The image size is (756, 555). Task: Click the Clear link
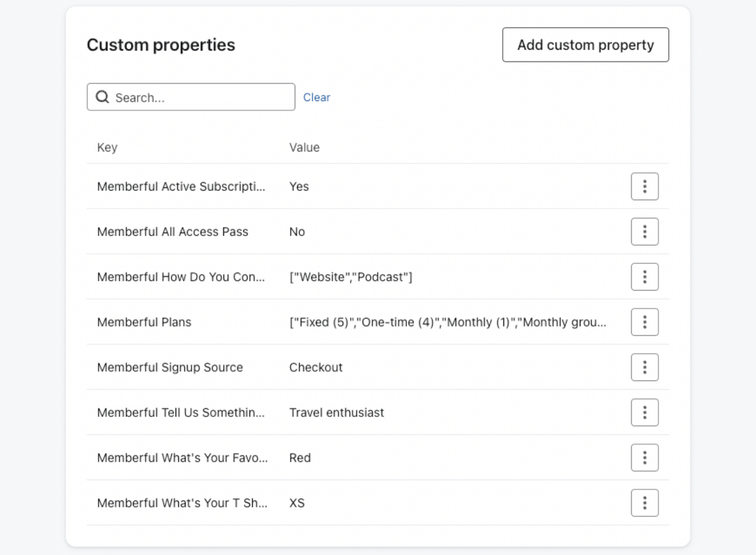pos(317,98)
